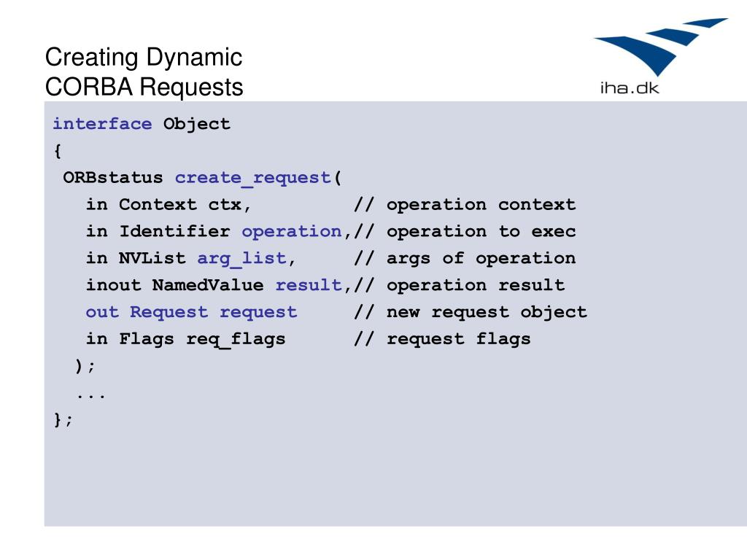Click the 'interface' keyword in code
747x560 pixels.
coord(102,124)
